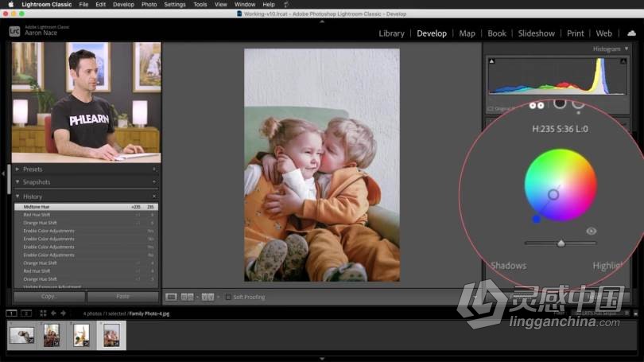Open the Web module
The width and height of the screenshot is (644, 362).
(x=603, y=33)
